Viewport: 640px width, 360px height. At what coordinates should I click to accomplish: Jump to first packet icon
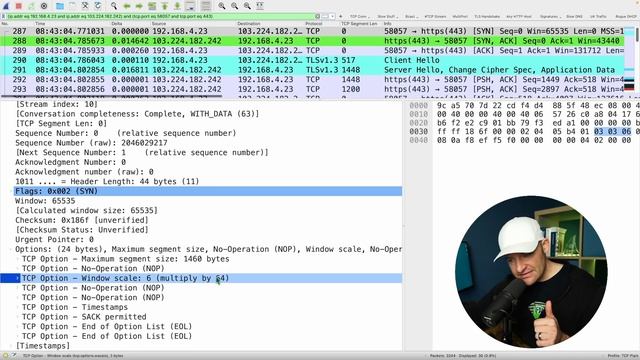coord(164,6)
